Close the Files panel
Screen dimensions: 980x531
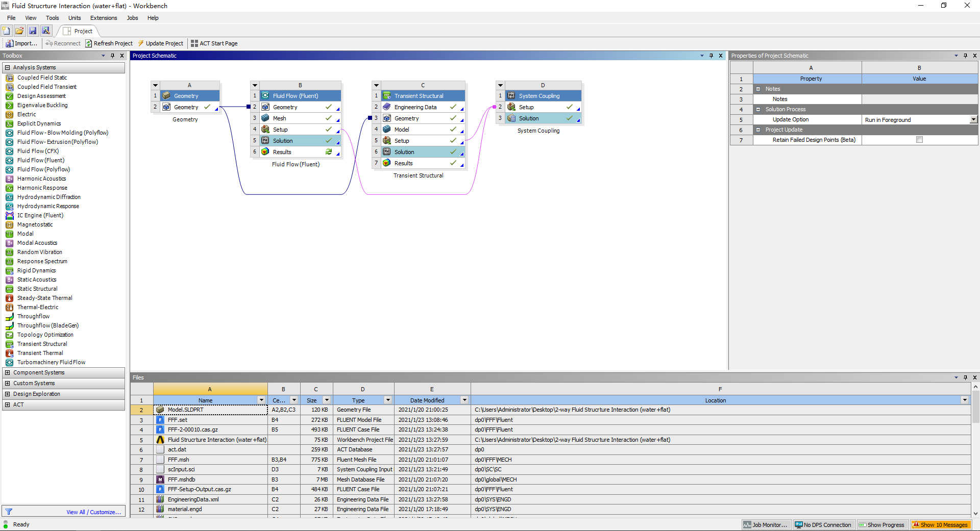click(975, 377)
